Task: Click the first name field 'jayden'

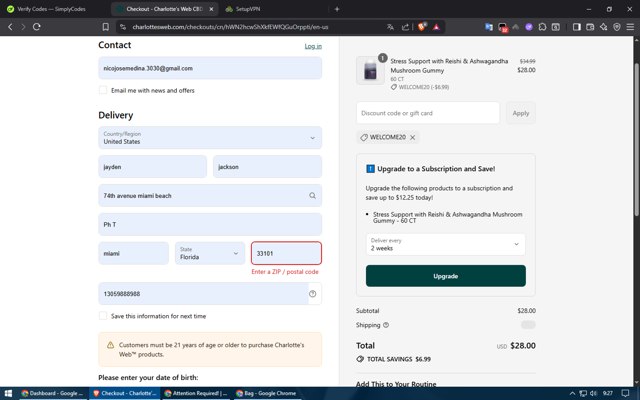Action: pyautogui.click(x=152, y=167)
